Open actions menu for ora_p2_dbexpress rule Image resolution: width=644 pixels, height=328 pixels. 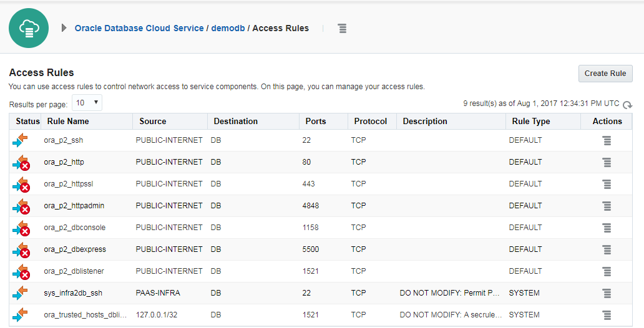[x=607, y=249]
